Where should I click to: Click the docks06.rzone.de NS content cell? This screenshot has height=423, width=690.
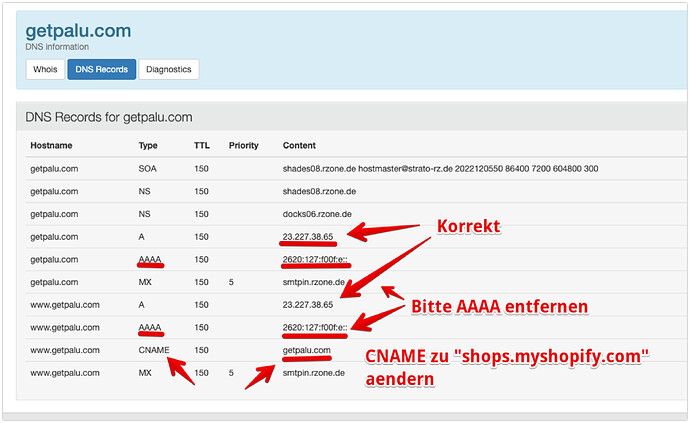click(x=317, y=214)
